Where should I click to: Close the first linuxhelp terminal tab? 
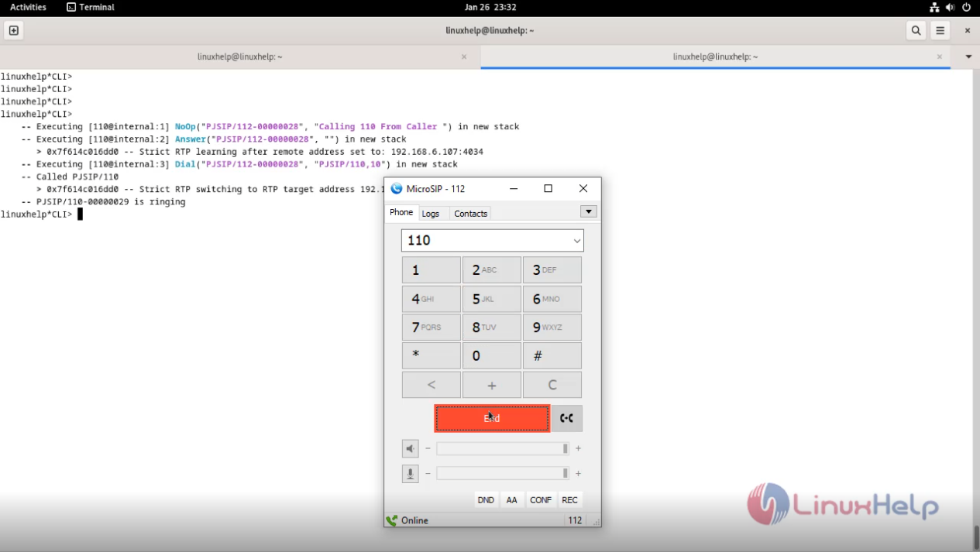pos(464,57)
